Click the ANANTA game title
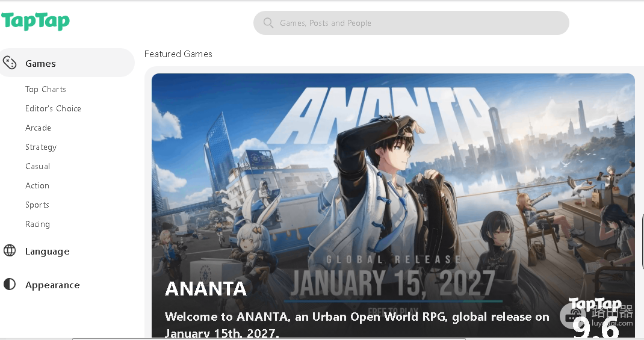The height and width of the screenshot is (340, 644). click(206, 289)
